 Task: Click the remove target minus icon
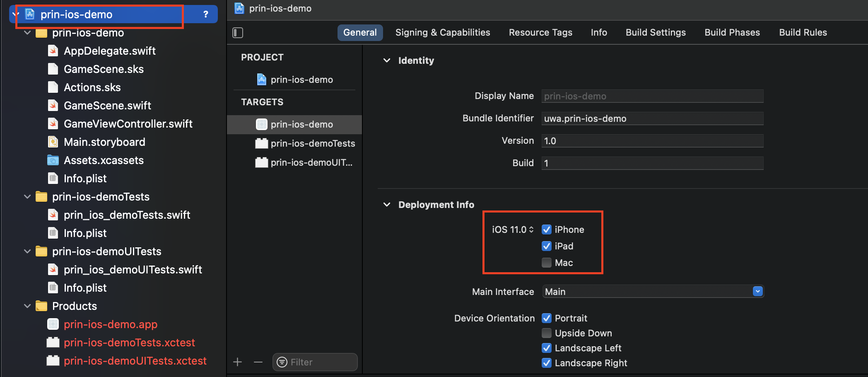[258, 362]
